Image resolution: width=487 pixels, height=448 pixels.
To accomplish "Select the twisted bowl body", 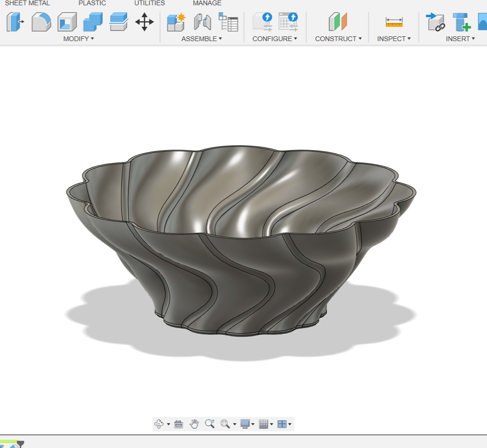I will [x=241, y=241].
